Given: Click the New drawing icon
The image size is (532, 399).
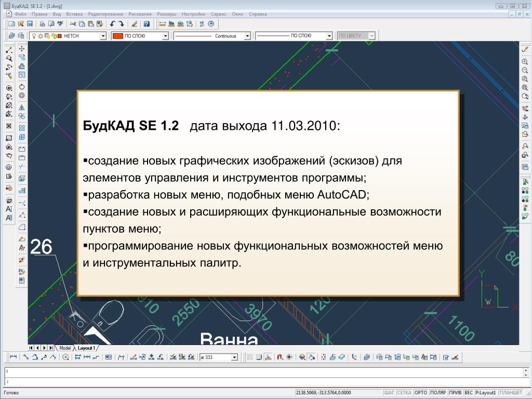Looking at the screenshot, I should [x=12, y=24].
